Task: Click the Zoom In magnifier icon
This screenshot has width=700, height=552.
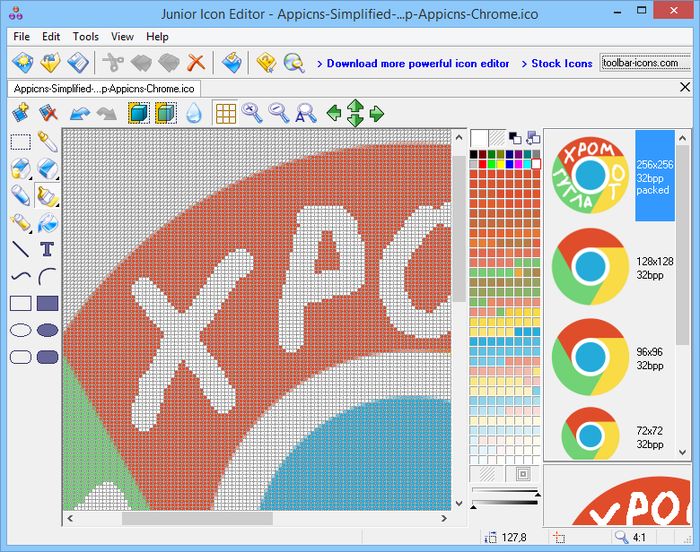Action: click(x=253, y=113)
